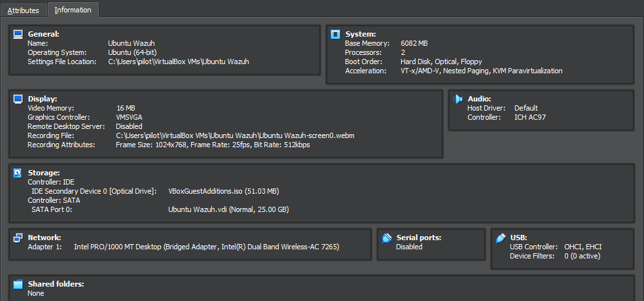Click the Display section screen icon
The height and width of the screenshot is (301, 644).
click(18, 99)
